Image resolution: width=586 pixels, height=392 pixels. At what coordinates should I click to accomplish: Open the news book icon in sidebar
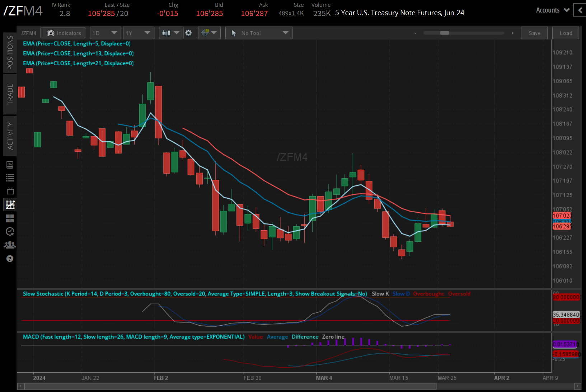pyautogui.click(x=10, y=165)
